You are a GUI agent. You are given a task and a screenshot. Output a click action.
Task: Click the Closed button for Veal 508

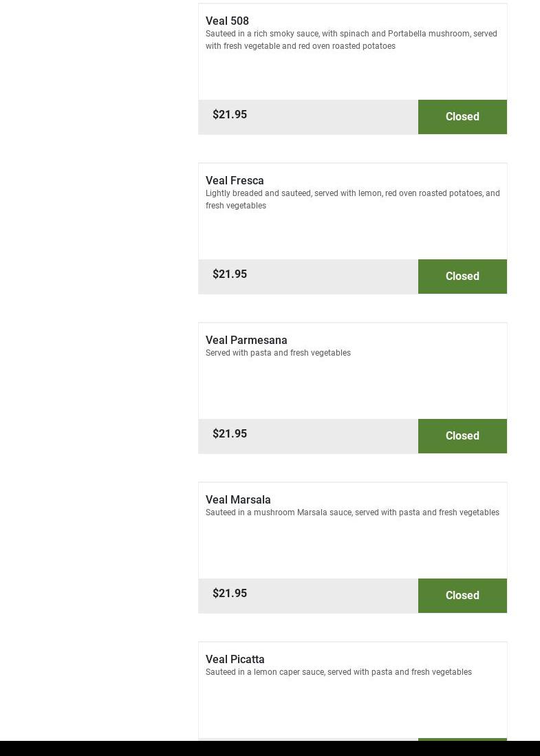[x=462, y=117]
